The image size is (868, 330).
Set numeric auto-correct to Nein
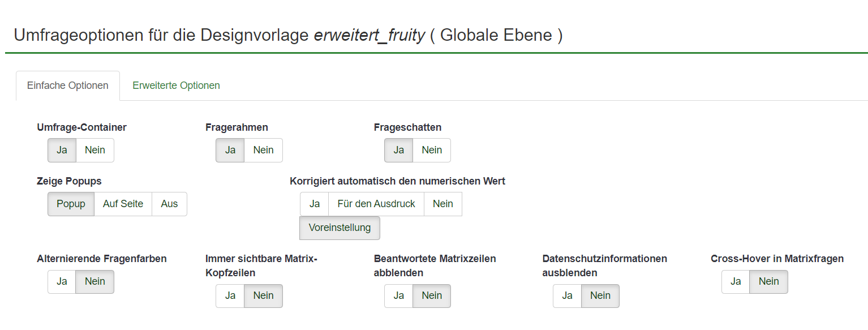tap(443, 204)
